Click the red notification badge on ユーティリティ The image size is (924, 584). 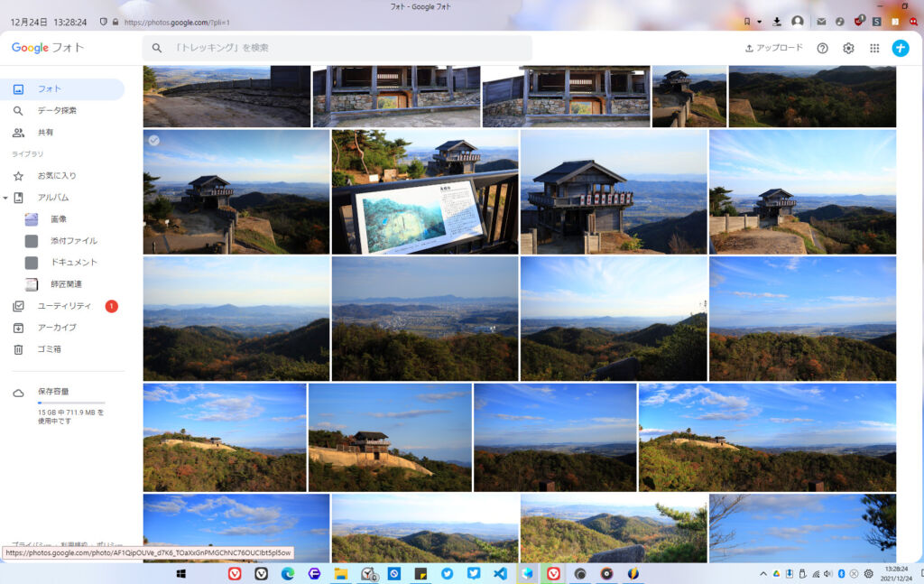[x=111, y=306]
